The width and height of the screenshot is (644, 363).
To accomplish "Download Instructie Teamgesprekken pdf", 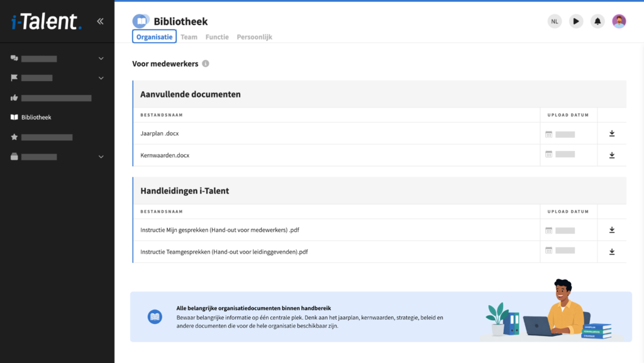I will 612,252.
